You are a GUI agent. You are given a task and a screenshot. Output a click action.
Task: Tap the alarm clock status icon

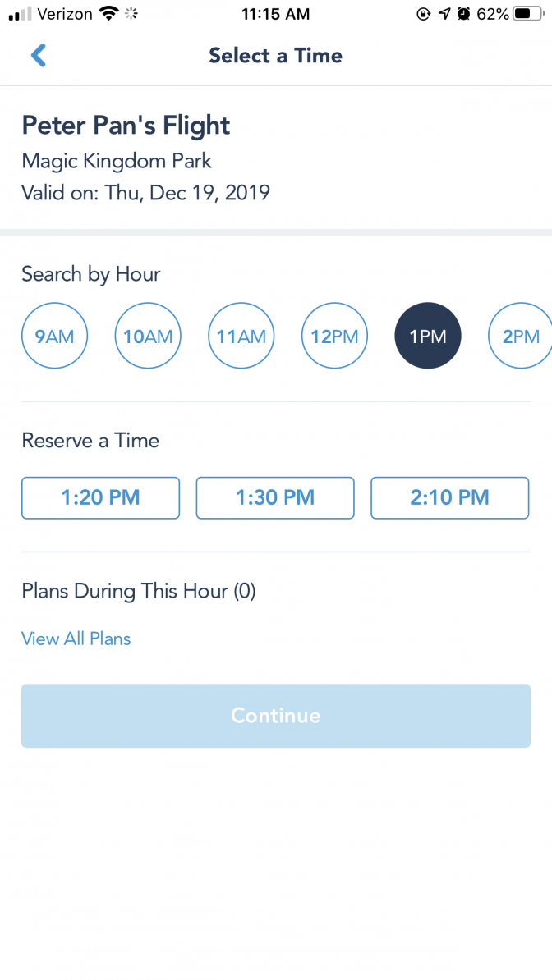(x=464, y=14)
